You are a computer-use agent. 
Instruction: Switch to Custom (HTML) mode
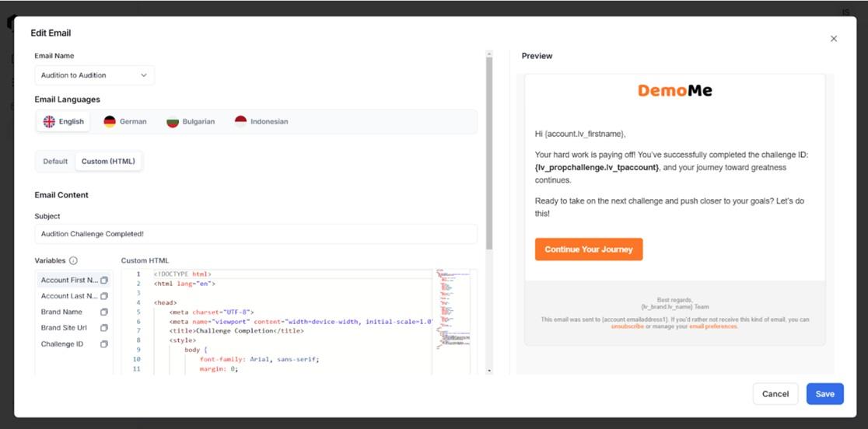[109, 162]
